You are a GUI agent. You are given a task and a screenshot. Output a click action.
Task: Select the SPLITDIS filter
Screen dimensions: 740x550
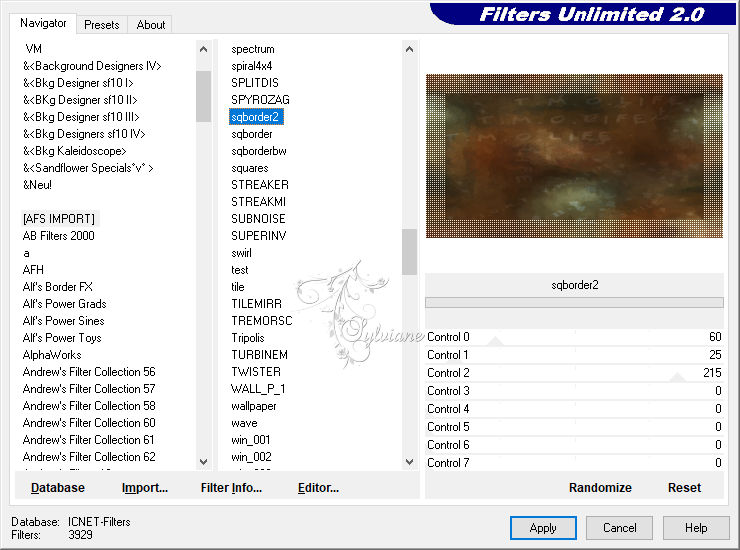pos(255,83)
